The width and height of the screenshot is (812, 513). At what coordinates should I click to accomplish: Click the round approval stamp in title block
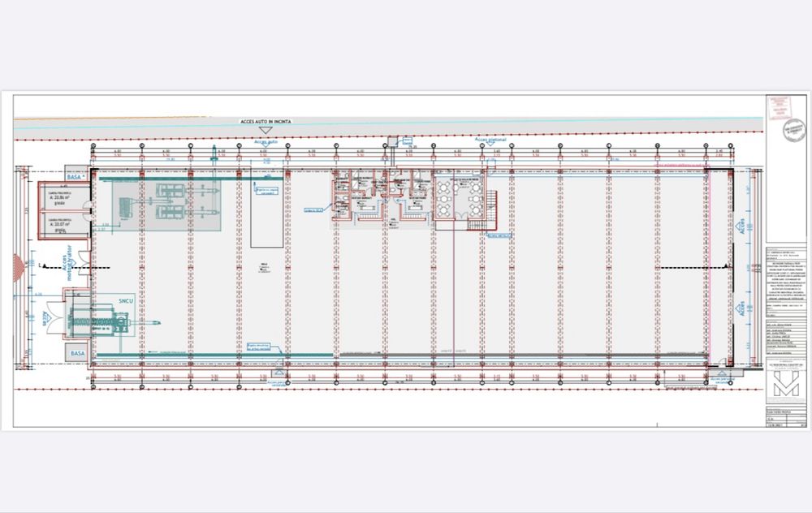[x=794, y=129]
